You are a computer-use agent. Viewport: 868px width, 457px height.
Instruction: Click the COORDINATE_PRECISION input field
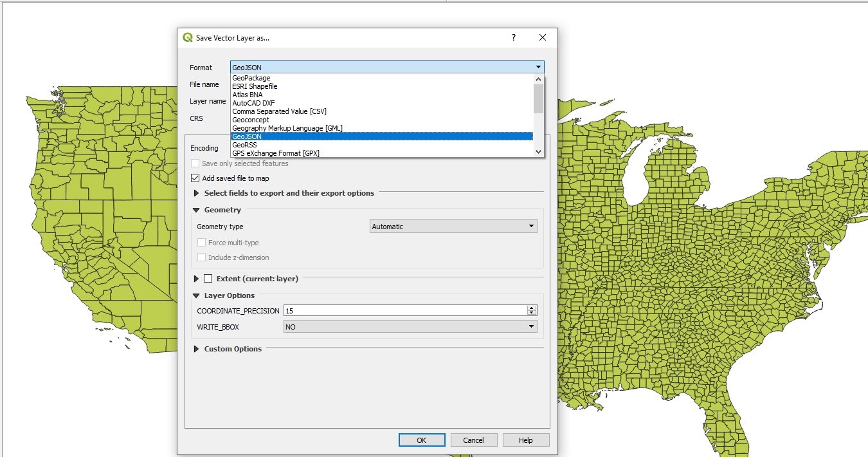click(405, 311)
